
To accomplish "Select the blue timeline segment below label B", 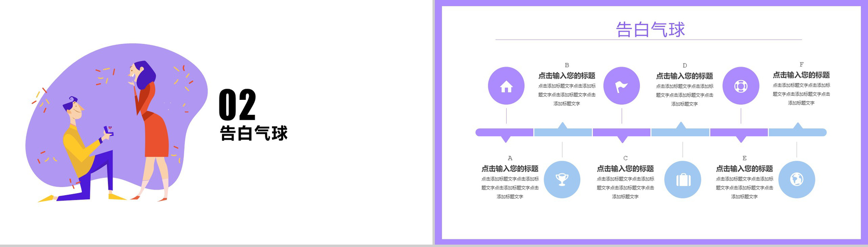I will 563,133.
